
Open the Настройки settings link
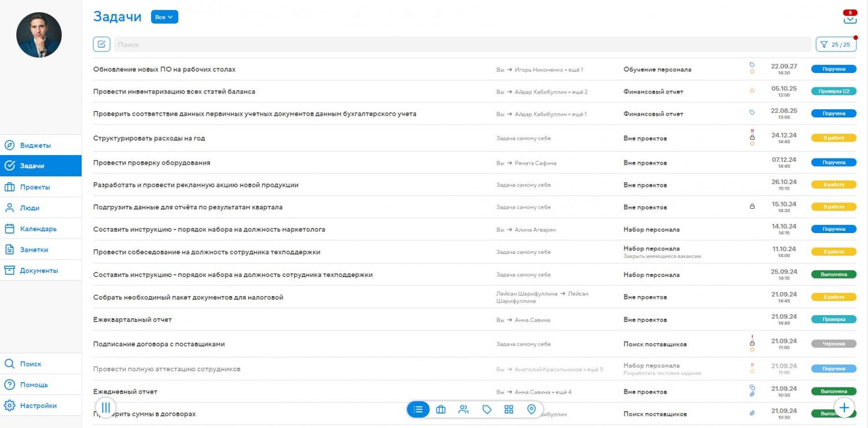[x=38, y=406]
